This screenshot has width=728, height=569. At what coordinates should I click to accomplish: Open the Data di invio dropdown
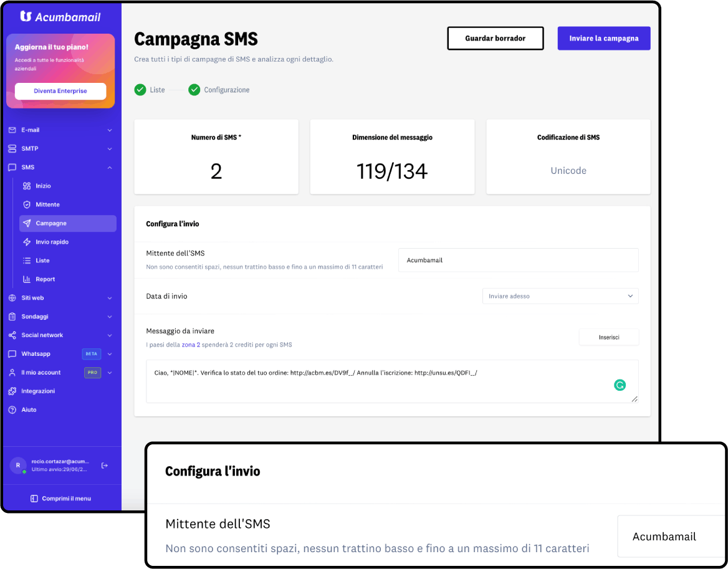pos(560,296)
